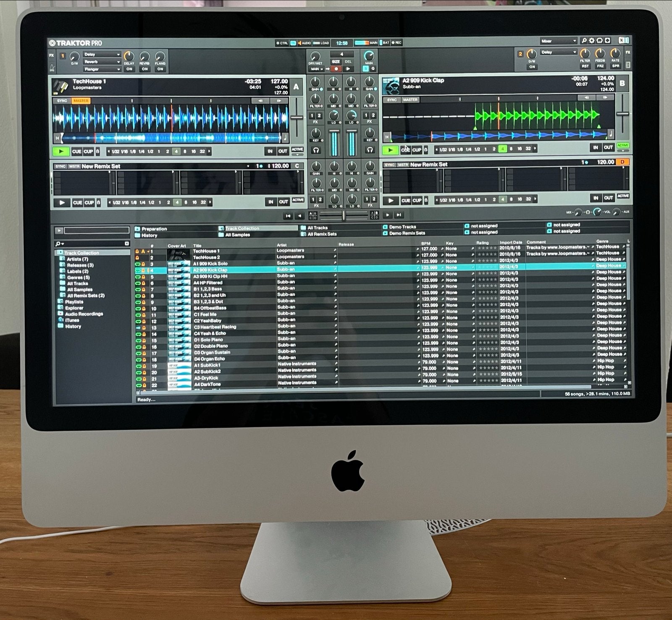Toggle MASTER on Deck B
Screen dimensions: 672x620
(x=410, y=100)
